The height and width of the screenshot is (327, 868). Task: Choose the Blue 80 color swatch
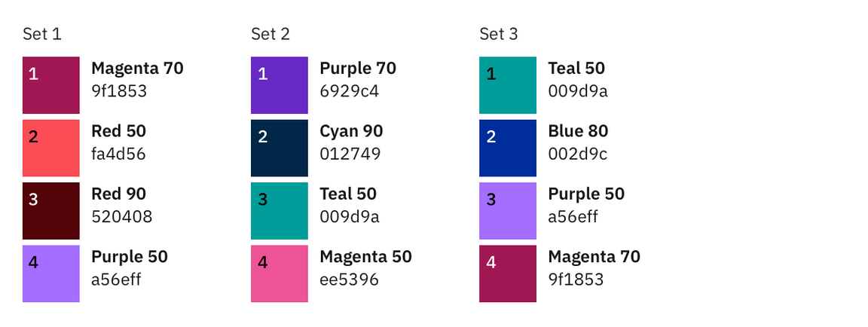508,148
